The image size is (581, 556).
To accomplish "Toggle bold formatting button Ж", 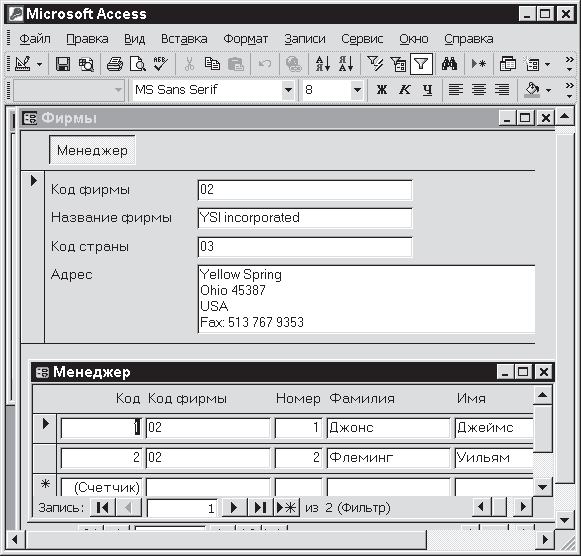I will coord(382,90).
